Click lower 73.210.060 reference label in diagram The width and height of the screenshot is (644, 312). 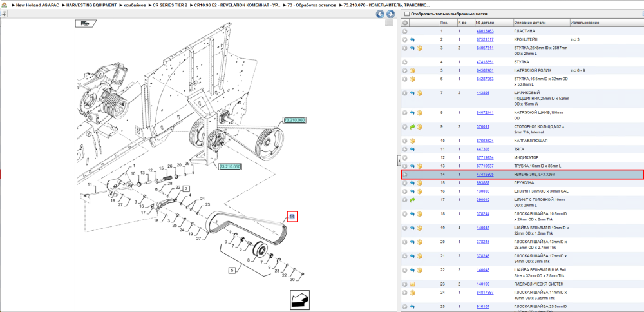click(x=230, y=166)
